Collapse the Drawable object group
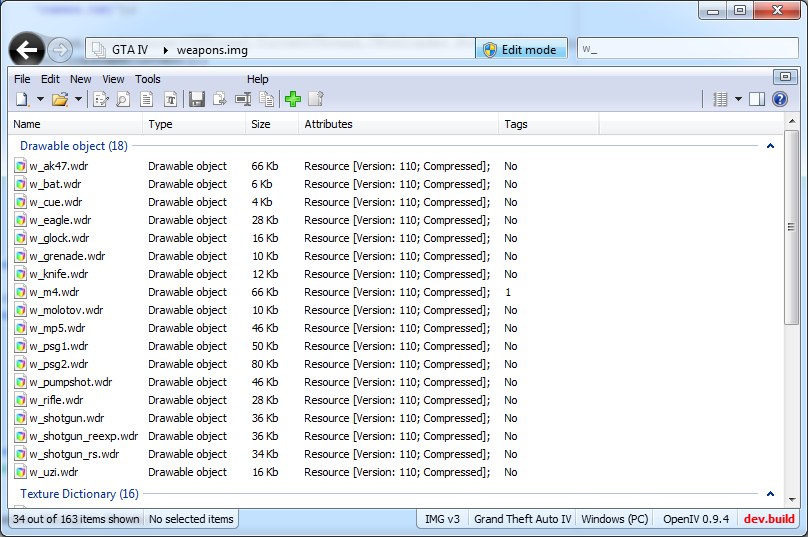 [x=770, y=146]
